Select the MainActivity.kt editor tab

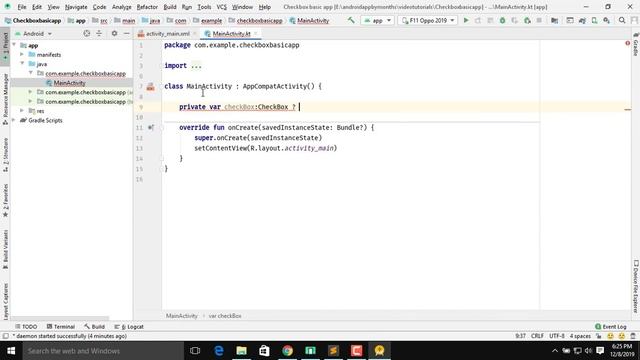point(231,33)
